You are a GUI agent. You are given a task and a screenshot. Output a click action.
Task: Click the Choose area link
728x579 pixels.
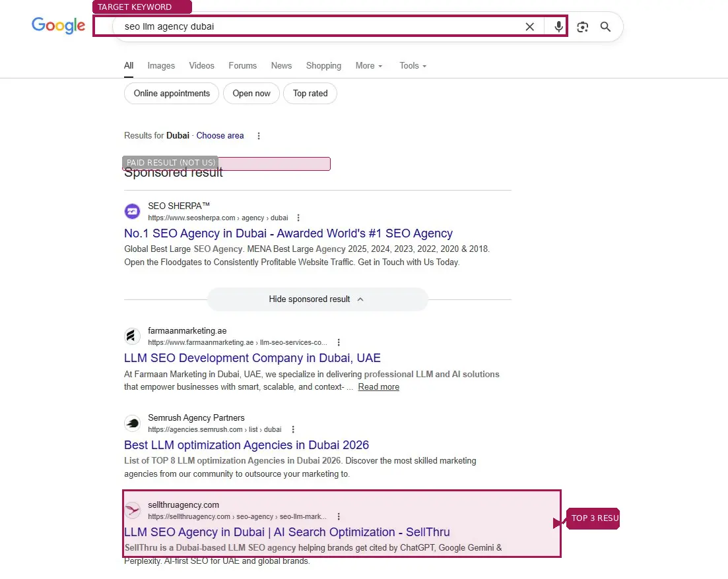pos(220,135)
